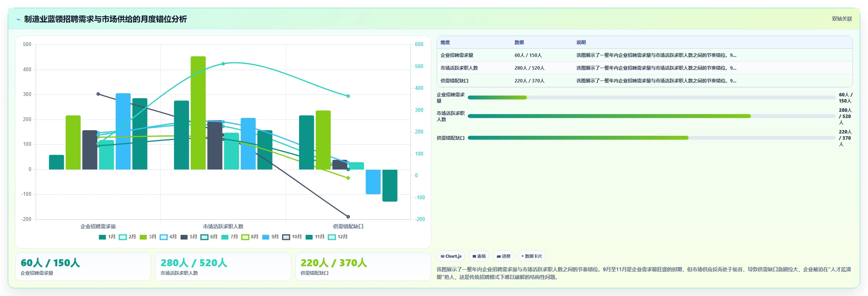Select the Chart.js chip
The height and width of the screenshot is (296, 868).
pyautogui.click(x=451, y=256)
